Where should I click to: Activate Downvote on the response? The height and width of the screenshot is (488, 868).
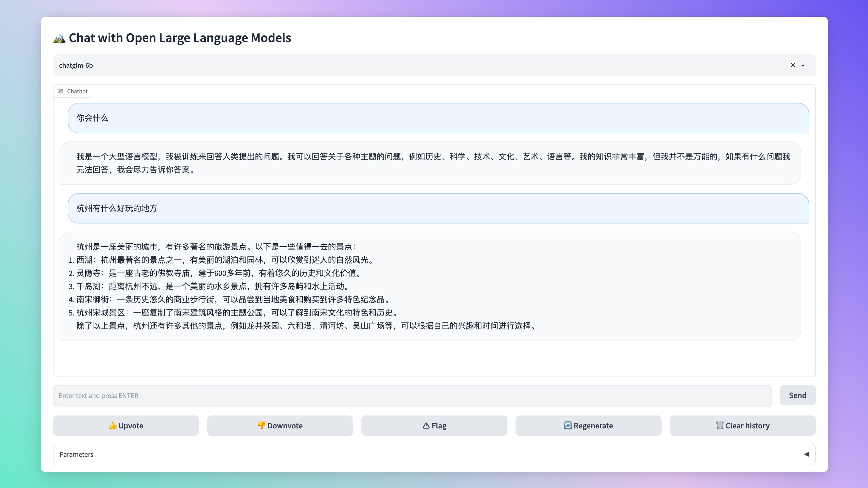point(280,426)
